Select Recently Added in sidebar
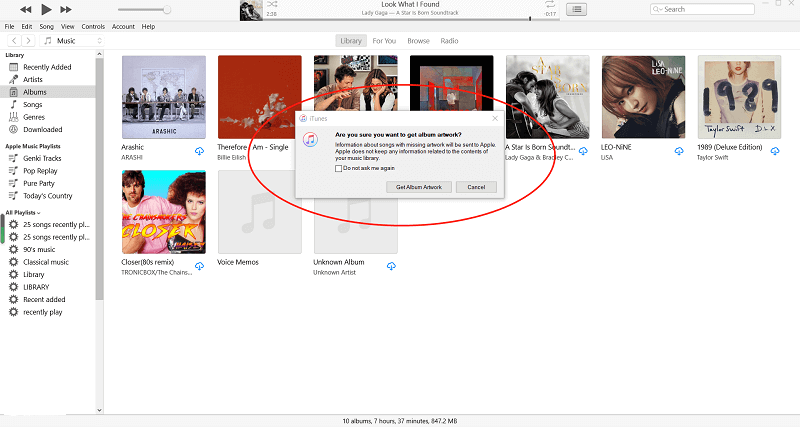The image size is (800, 427). pos(47,67)
